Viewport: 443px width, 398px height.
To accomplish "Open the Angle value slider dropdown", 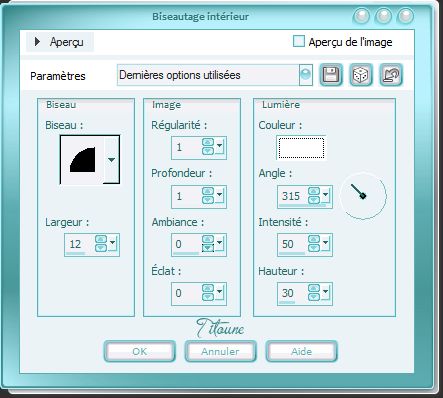I will click(325, 195).
